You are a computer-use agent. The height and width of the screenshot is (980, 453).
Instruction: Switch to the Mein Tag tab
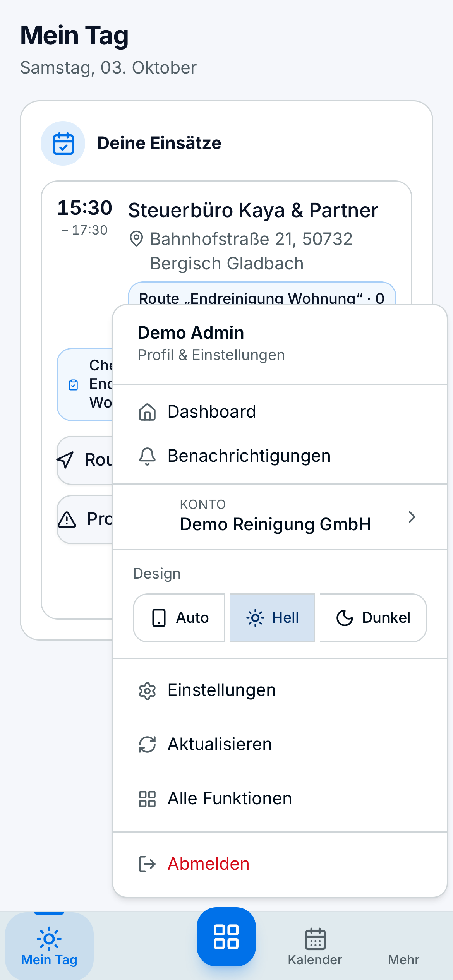coord(49,946)
